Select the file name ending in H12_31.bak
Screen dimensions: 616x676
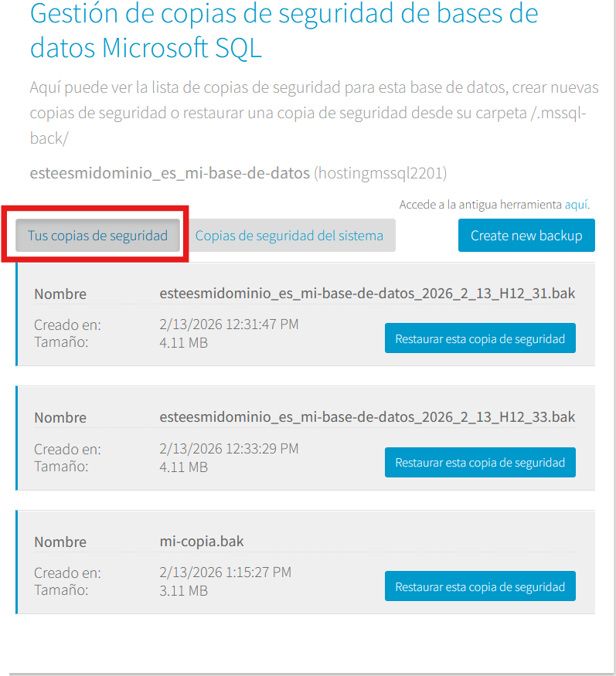pyautogui.click(x=367, y=294)
